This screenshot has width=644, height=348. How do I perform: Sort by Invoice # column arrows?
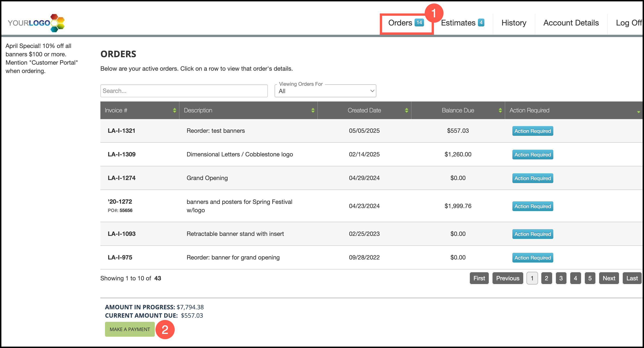tap(174, 111)
